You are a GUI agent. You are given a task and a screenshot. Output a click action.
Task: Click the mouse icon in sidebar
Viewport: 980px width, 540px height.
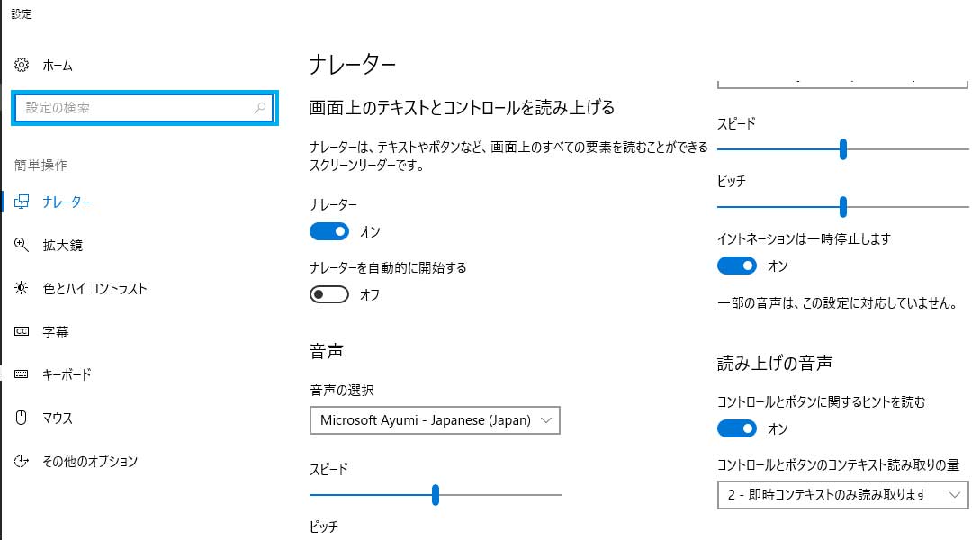click(22, 418)
